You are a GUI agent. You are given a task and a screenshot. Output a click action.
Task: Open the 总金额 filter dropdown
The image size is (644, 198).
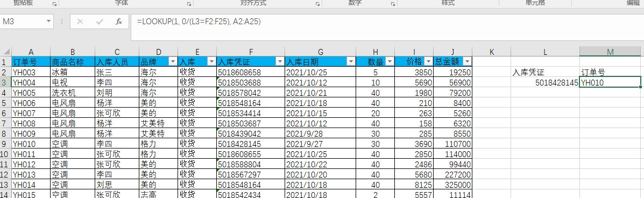click(468, 62)
